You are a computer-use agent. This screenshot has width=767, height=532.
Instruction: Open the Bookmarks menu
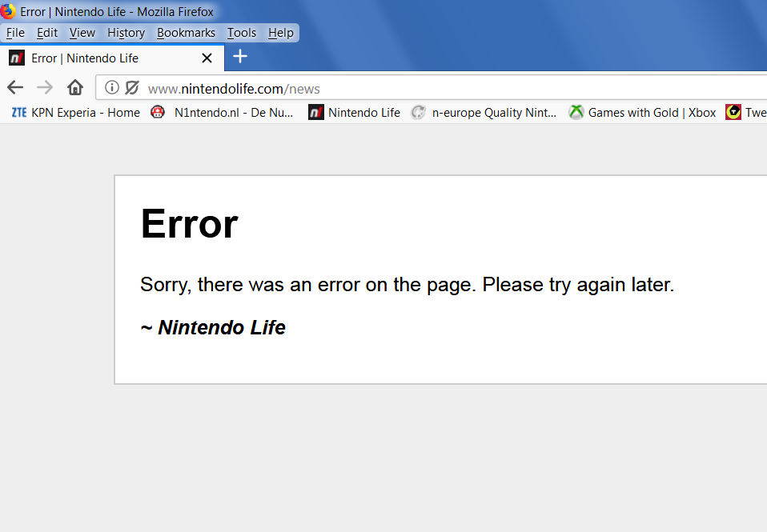(x=186, y=33)
